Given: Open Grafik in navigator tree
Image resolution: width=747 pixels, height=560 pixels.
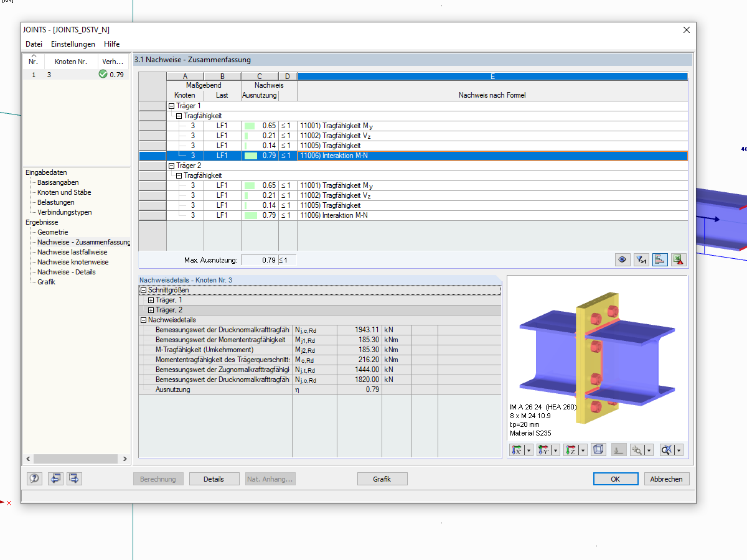Looking at the screenshot, I should tap(46, 282).
